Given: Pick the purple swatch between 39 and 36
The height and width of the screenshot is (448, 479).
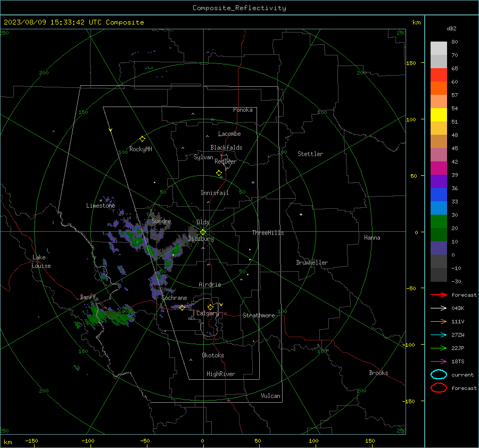Looking at the screenshot, I should click(439, 181).
